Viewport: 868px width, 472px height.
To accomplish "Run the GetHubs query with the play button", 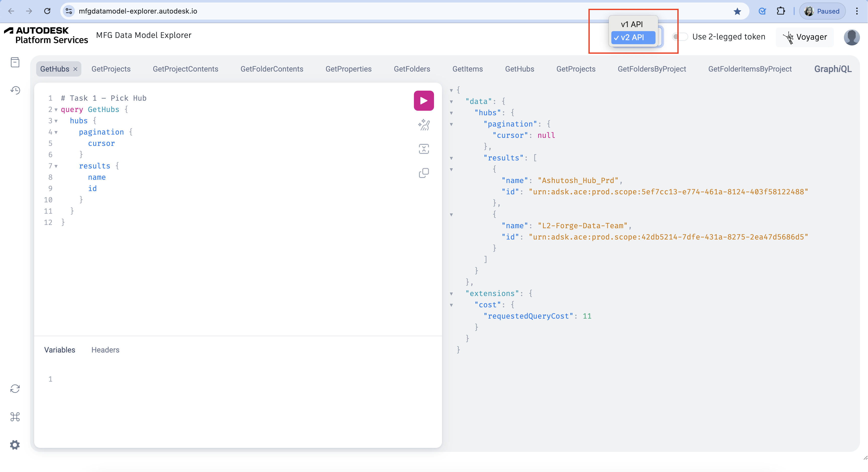I will tap(423, 101).
